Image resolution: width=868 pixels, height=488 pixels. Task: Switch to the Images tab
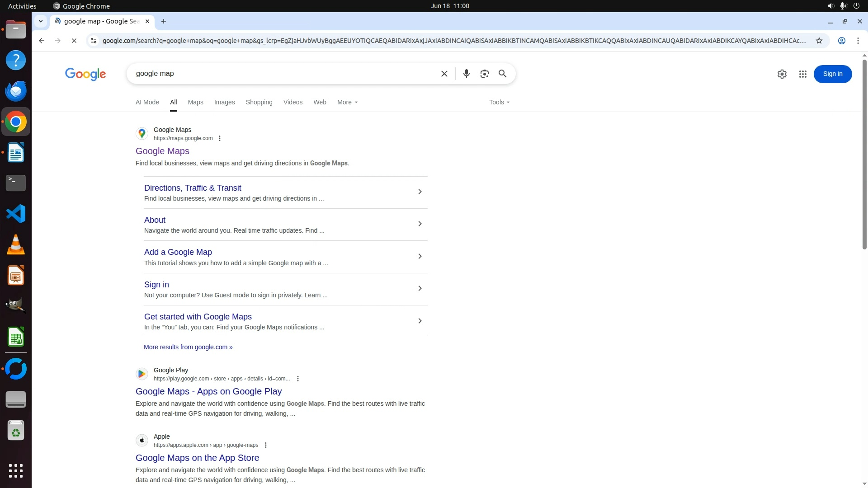224,102
